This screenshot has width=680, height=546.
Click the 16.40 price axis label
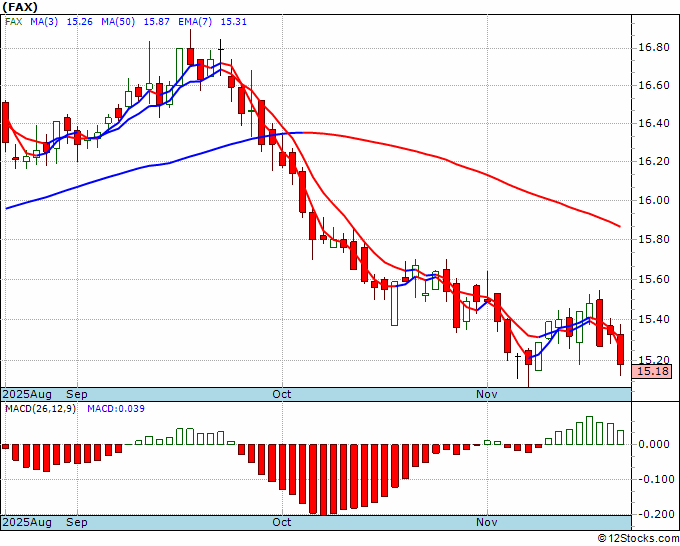(654, 124)
